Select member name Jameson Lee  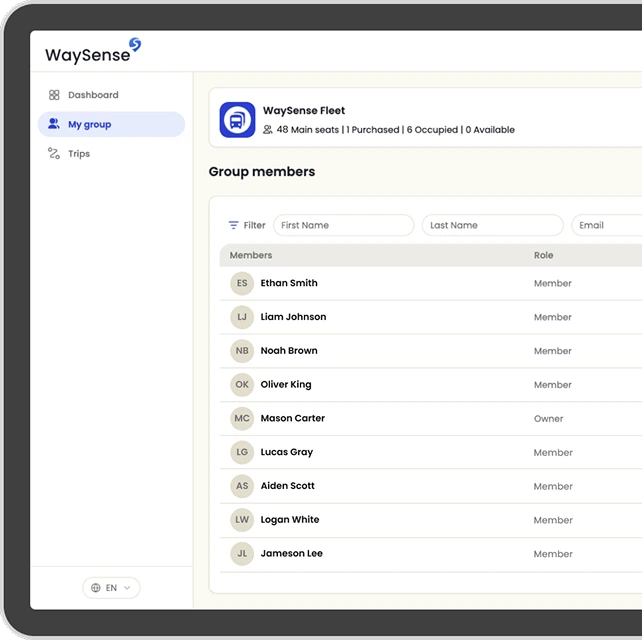coord(292,553)
